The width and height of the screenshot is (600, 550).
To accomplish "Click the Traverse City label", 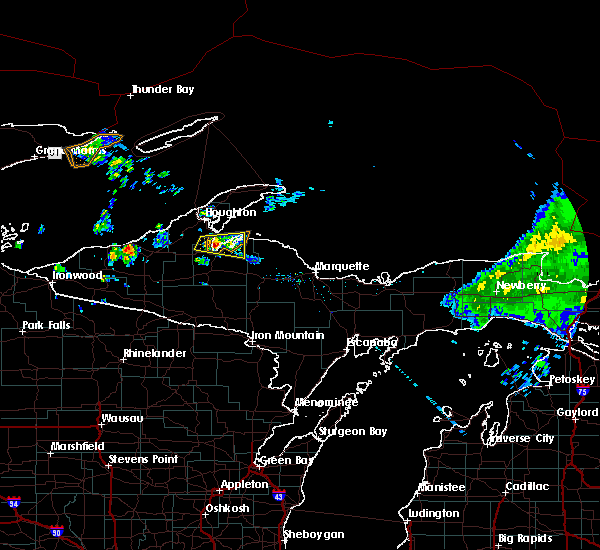I will [x=521, y=439].
